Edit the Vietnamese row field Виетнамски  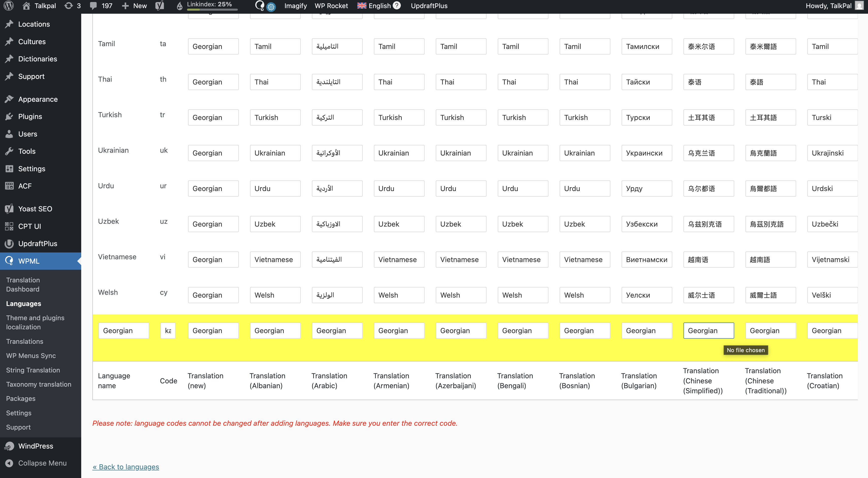647,260
